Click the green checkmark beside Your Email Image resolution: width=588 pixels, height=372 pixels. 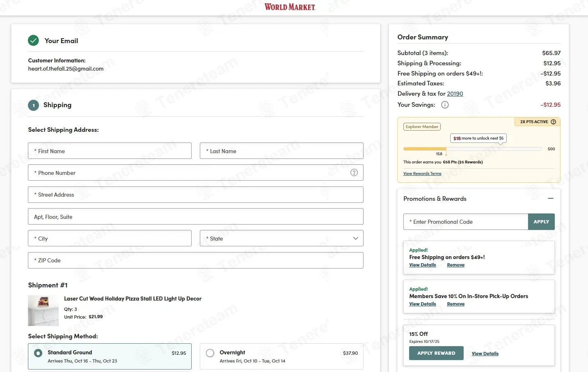tap(33, 40)
